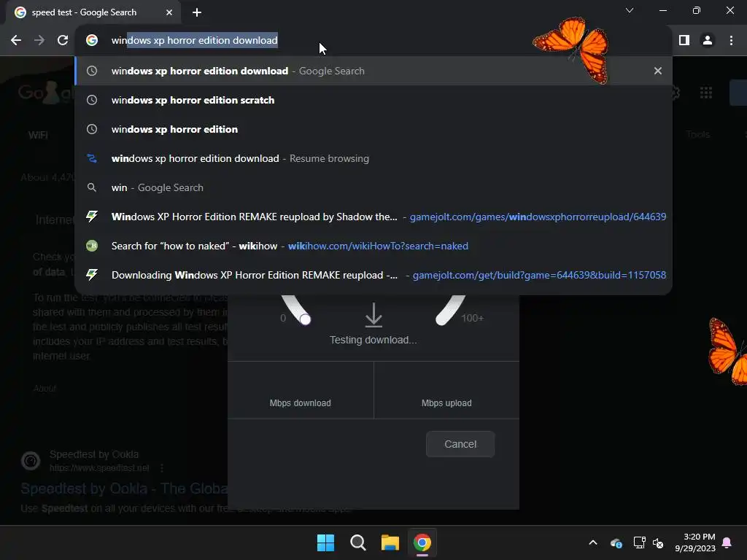Image resolution: width=747 pixels, height=560 pixels.
Task: Open the three-dot options beside speedtest.net URL
Action: [162, 468]
